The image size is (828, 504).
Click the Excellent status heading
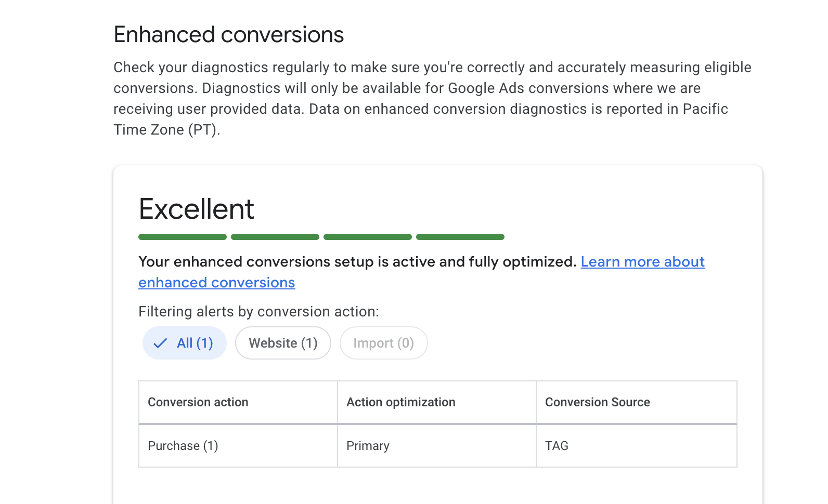coord(197,209)
